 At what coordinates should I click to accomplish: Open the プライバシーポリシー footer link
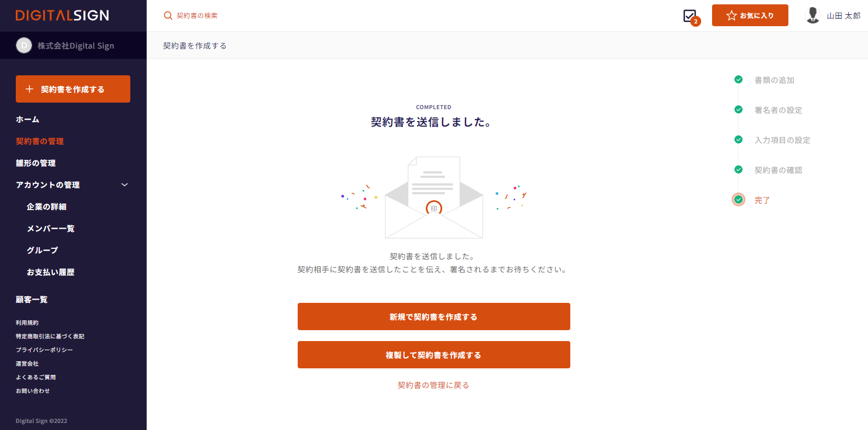pyautogui.click(x=44, y=350)
